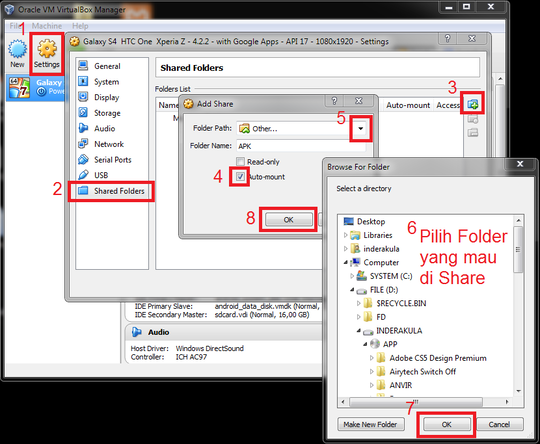Collapse the INDERAKULA node
This screenshot has height=444, width=540.
pos(359,331)
